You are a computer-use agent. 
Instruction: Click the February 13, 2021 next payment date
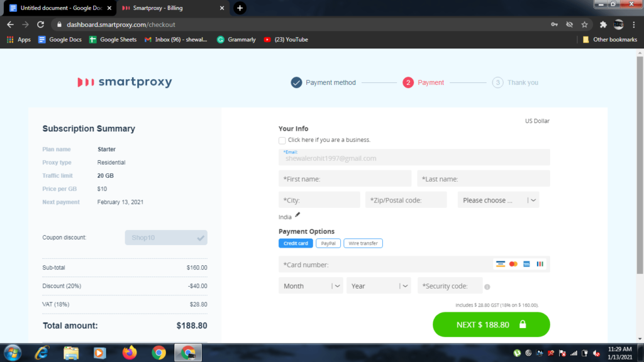click(x=120, y=202)
